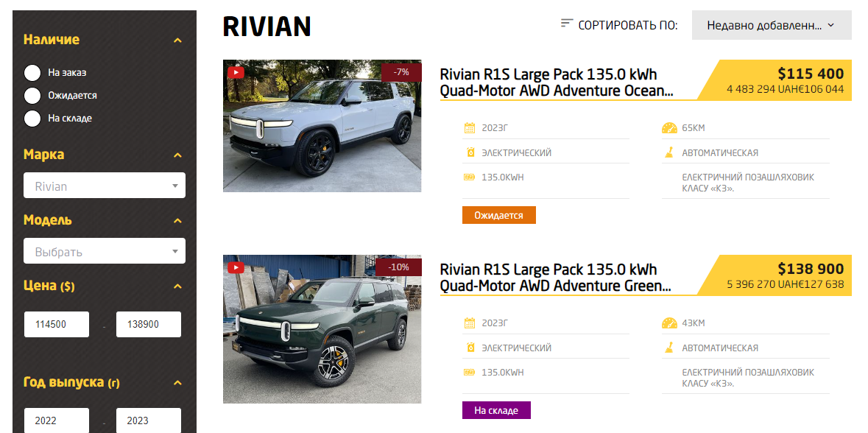Click the calendar icon for first listing year

tap(470, 128)
